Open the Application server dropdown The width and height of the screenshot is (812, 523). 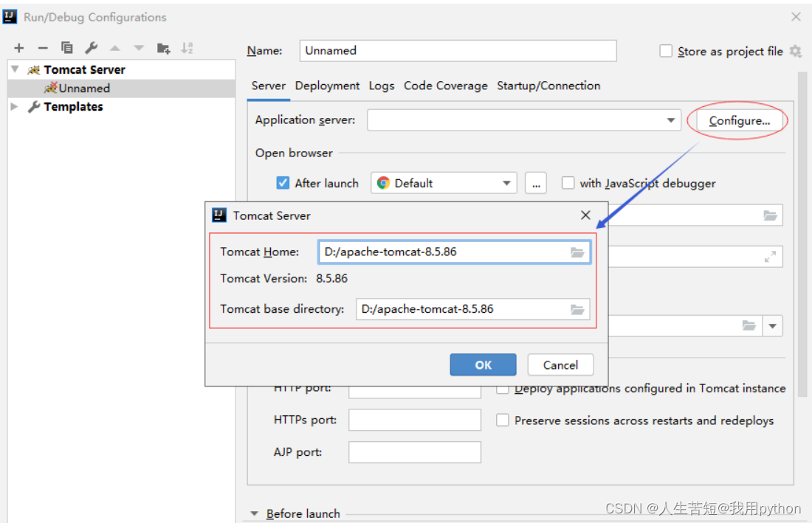point(670,120)
